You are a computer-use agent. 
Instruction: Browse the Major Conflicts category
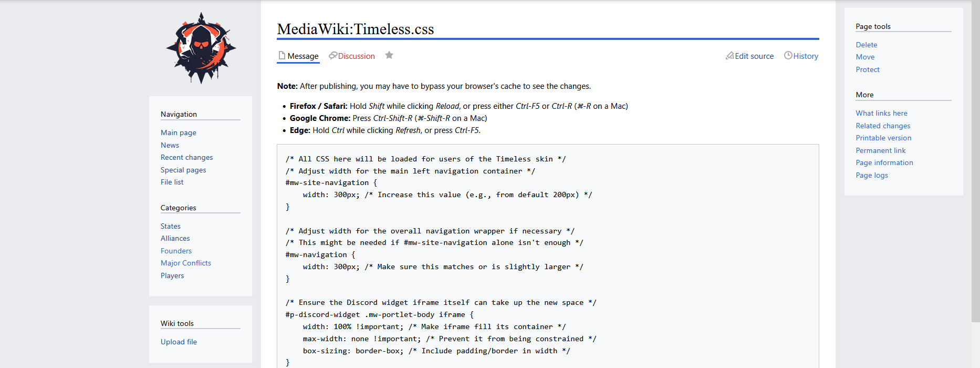click(186, 263)
